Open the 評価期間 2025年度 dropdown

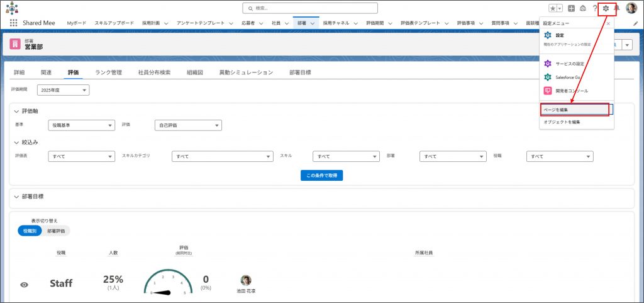pyautogui.click(x=63, y=90)
